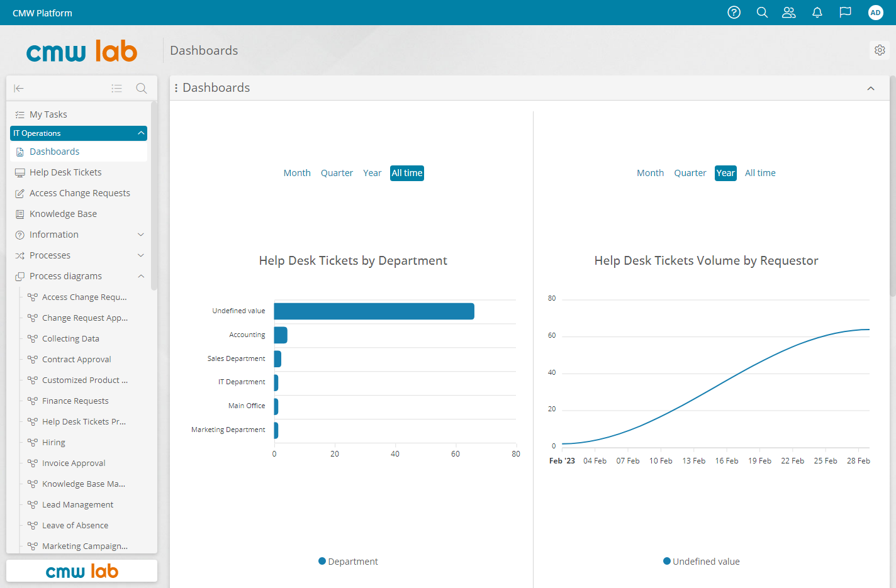Click the Process diagrams copy icon

(20, 276)
